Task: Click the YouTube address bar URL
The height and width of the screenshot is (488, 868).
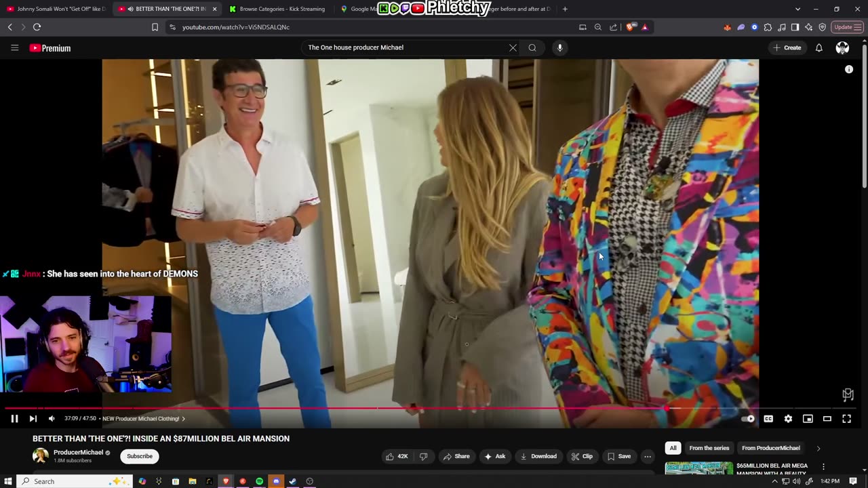Action: (x=236, y=27)
